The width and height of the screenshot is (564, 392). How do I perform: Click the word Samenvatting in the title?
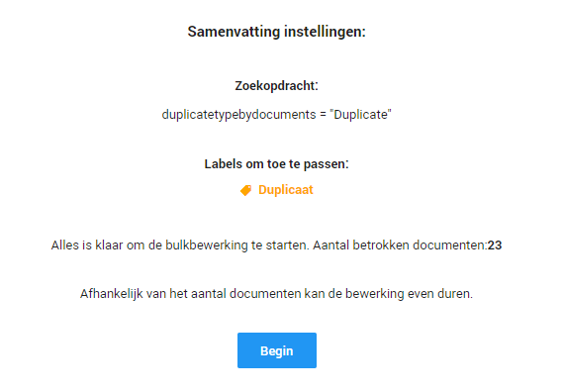tap(234, 32)
